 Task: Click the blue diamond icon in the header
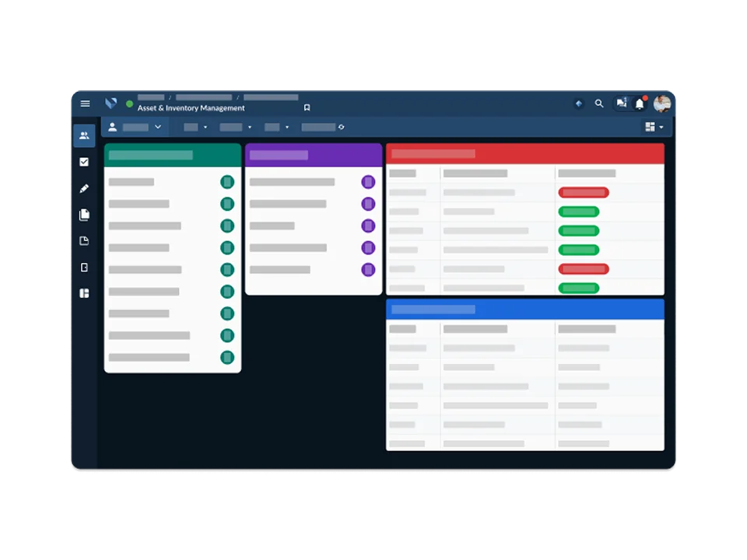coord(579,103)
